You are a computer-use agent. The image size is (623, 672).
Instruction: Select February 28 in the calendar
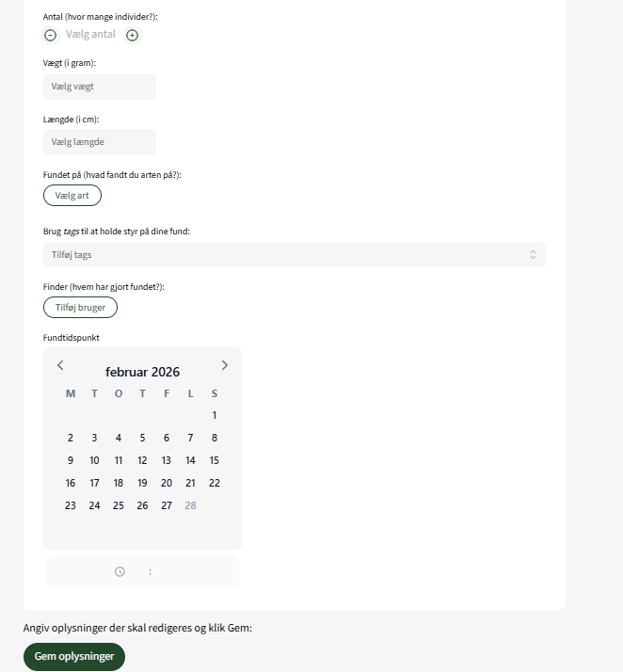190,505
